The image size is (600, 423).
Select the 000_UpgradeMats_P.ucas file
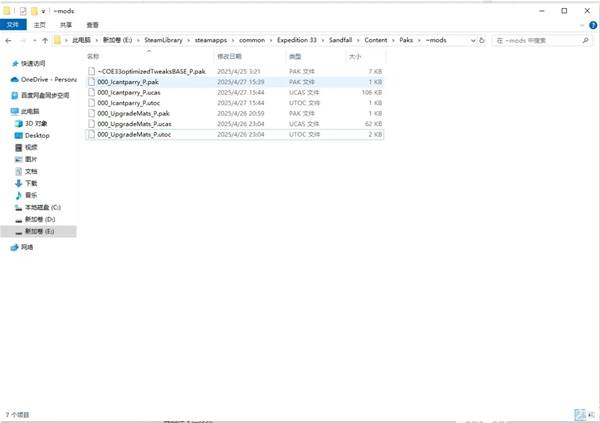point(135,123)
